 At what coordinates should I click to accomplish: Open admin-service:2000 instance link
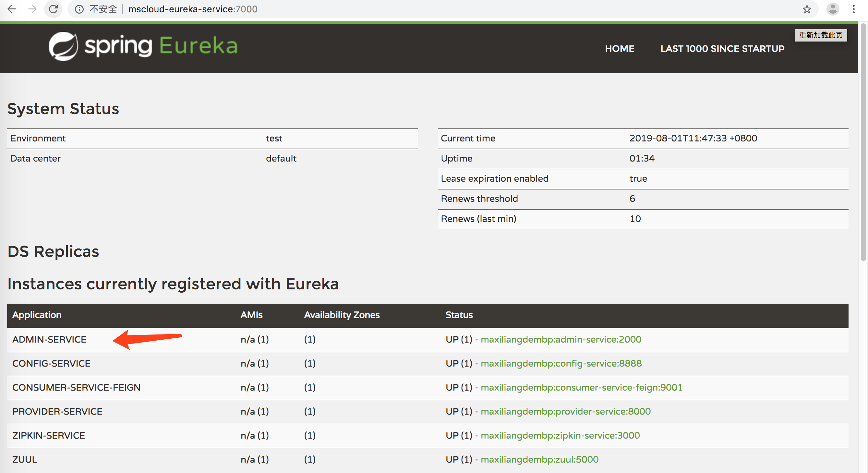point(561,339)
